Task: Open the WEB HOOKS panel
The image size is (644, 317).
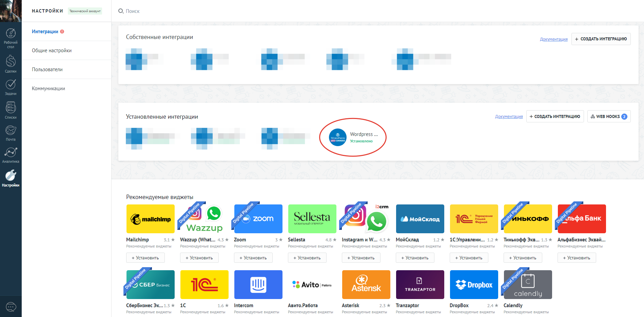Action: (x=609, y=116)
